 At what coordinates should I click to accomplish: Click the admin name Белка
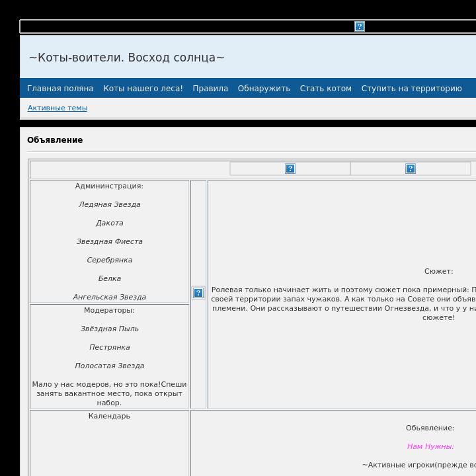click(x=110, y=279)
